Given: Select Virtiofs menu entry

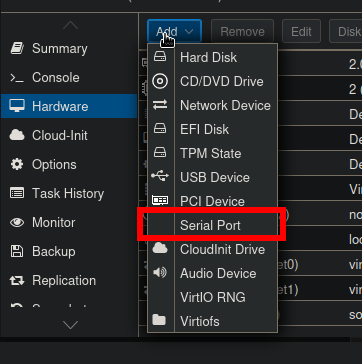Looking at the screenshot, I should [212, 321].
